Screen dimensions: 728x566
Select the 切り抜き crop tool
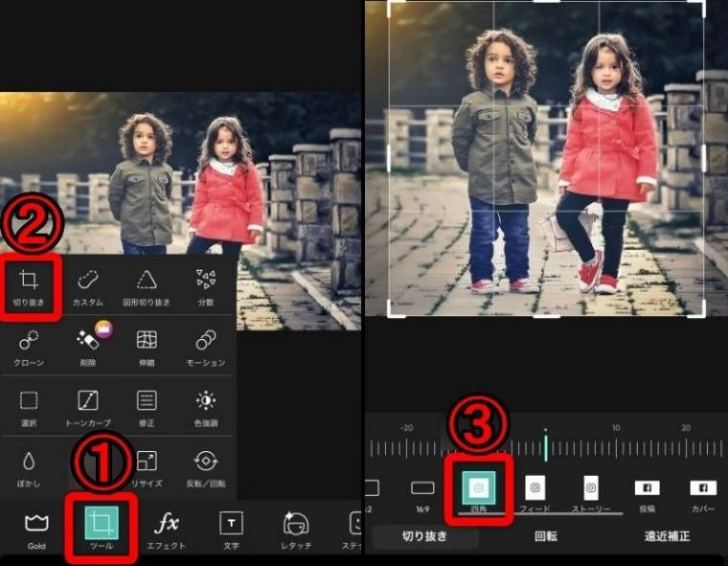pyautogui.click(x=29, y=287)
